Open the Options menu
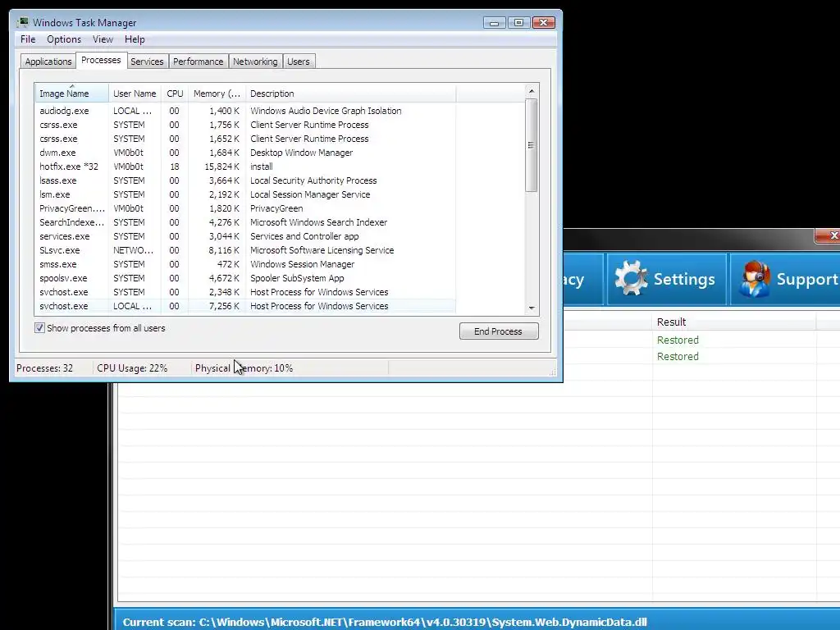 coord(64,39)
